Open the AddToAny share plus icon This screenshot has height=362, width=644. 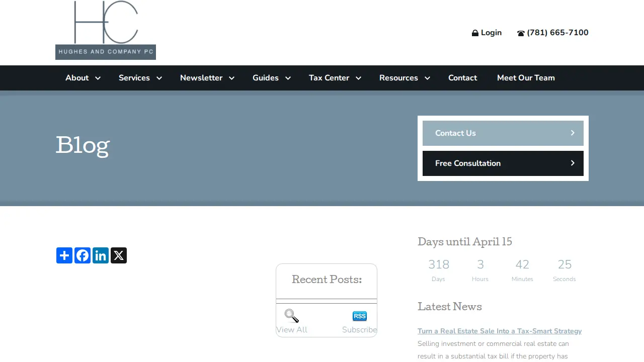pos(64,255)
